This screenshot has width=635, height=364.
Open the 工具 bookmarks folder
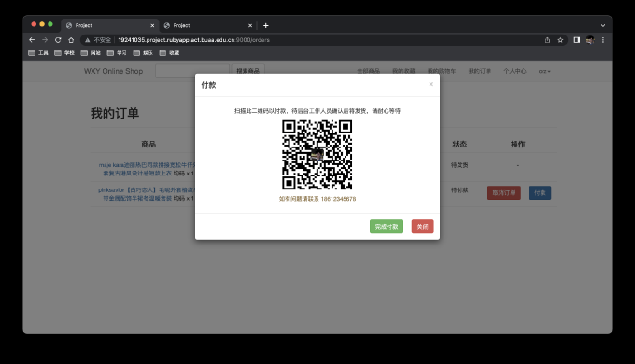(x=38, y=53)
